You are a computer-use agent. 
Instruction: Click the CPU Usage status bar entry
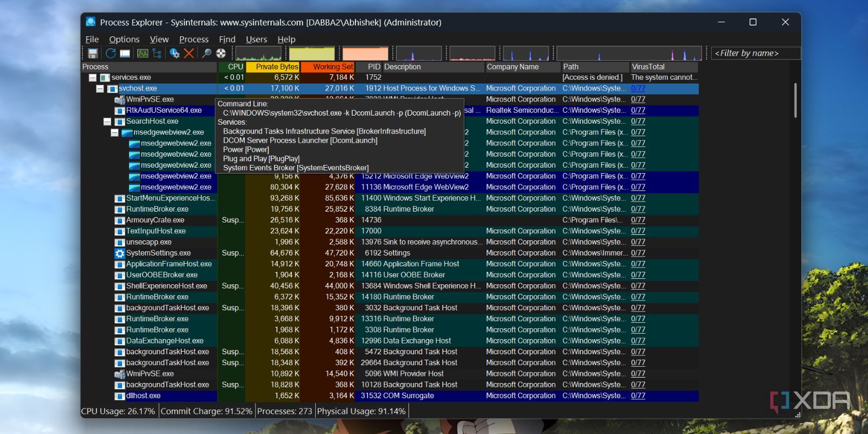118,411
